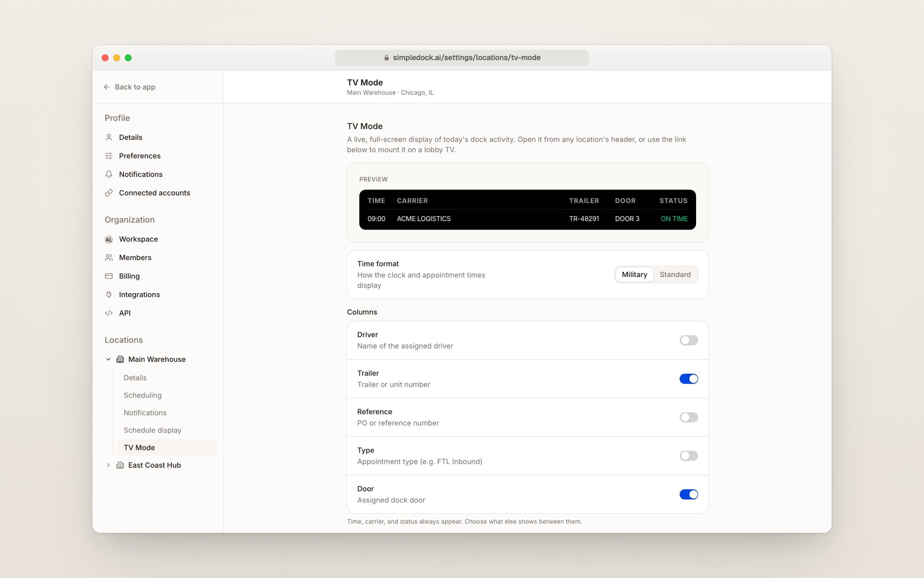Click Main Warehouse · Chicago, IL subtitle
The image size is (924, 578).
pyautogui.click(x=390, y=92)
